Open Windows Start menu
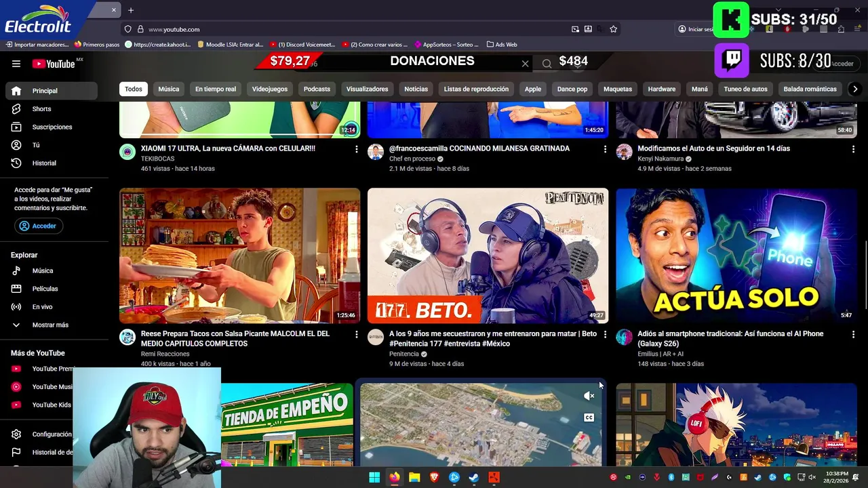This screenshot has height=488, width=868. tap(374, 477)
